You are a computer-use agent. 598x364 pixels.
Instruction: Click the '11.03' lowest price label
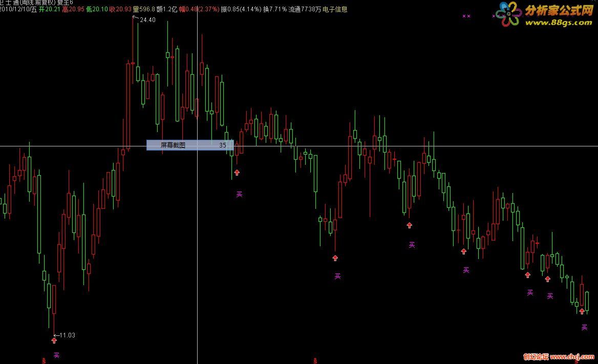pyautogui.click(x=68, y=335)
